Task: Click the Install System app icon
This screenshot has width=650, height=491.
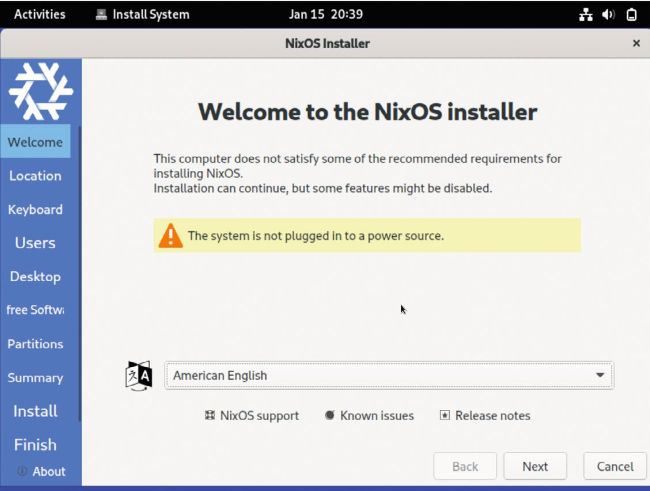Action: point(101,15)
